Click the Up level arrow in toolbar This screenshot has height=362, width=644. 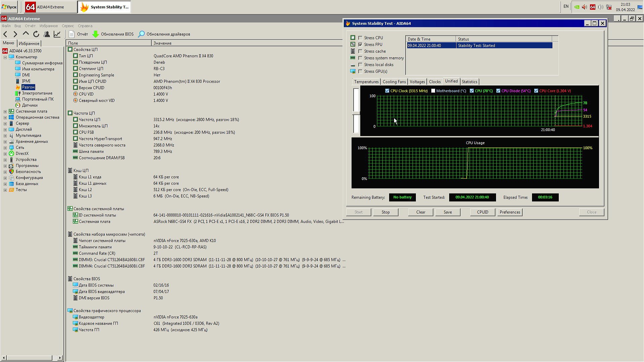pyautogui.click(x=26, y=34)
